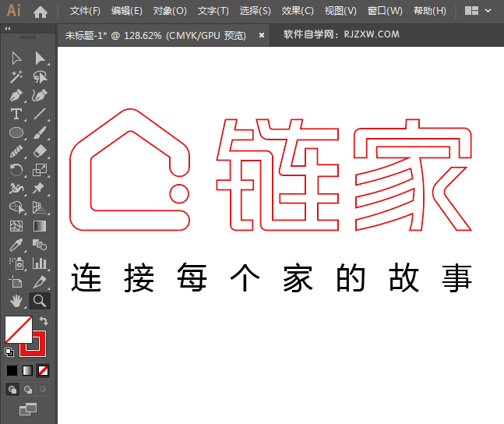Viewport: 504px width, 424px height.
Task: Click the red Stroke color box
Action: 41,349
